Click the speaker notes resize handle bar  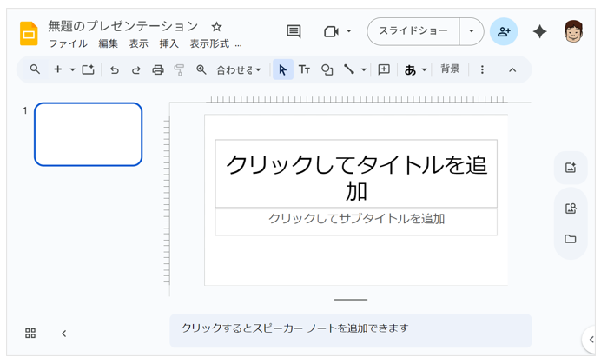coord(350,300)
